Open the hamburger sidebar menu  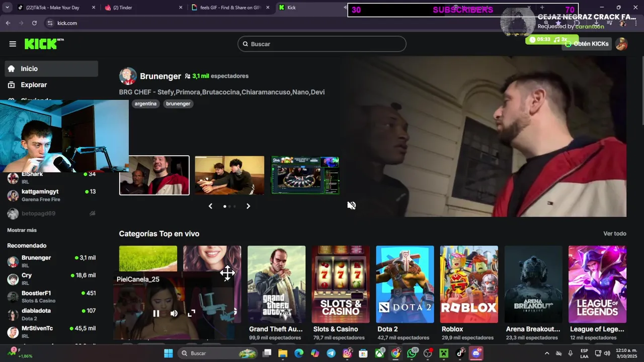click(13, 44)
